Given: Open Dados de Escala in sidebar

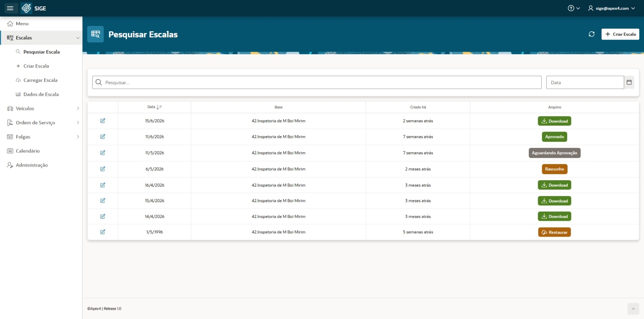Looking at the screenshot, I should click(x=41, y=94).
